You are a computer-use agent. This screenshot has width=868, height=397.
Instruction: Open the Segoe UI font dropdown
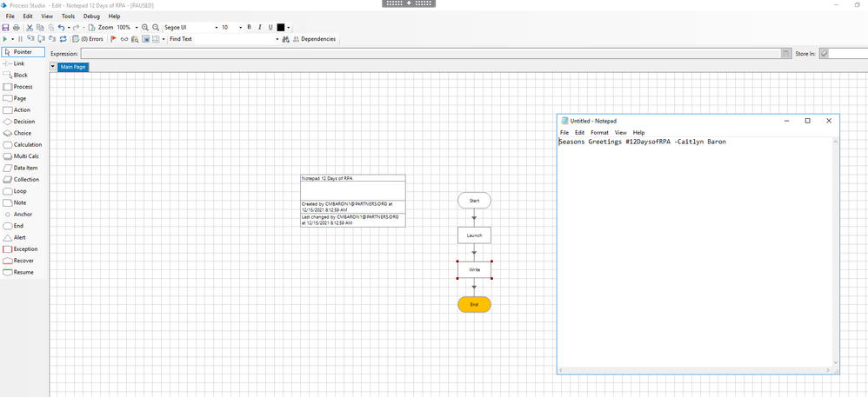click(216, 28)
